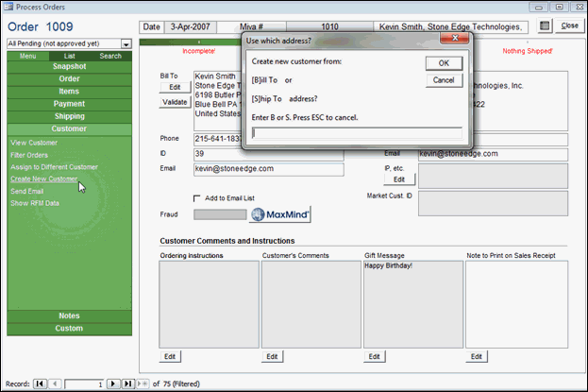Jump to the last record
The width and height of the screenshot is (588, 392).
click(128, 383)
